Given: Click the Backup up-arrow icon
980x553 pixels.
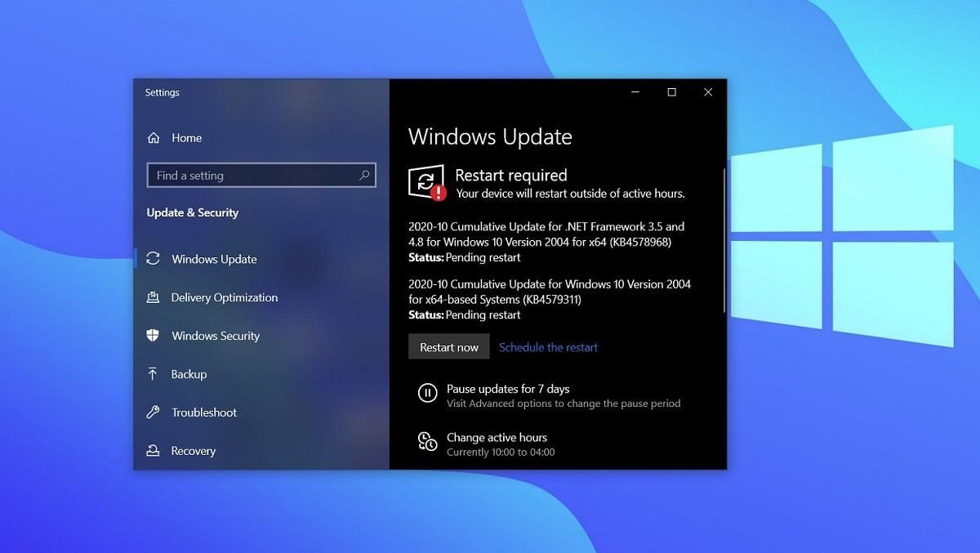Looking at the screenshot, I should click(x=154, y=374).
